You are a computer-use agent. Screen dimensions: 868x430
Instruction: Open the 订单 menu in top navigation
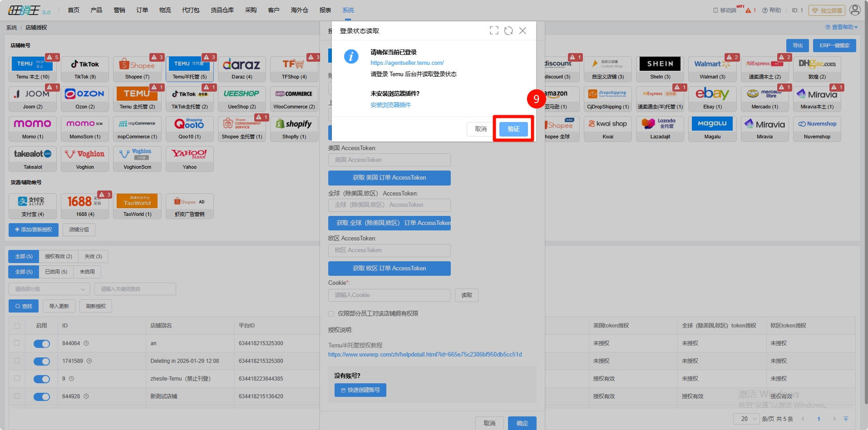pyautogui.click(x=142, y=10)
